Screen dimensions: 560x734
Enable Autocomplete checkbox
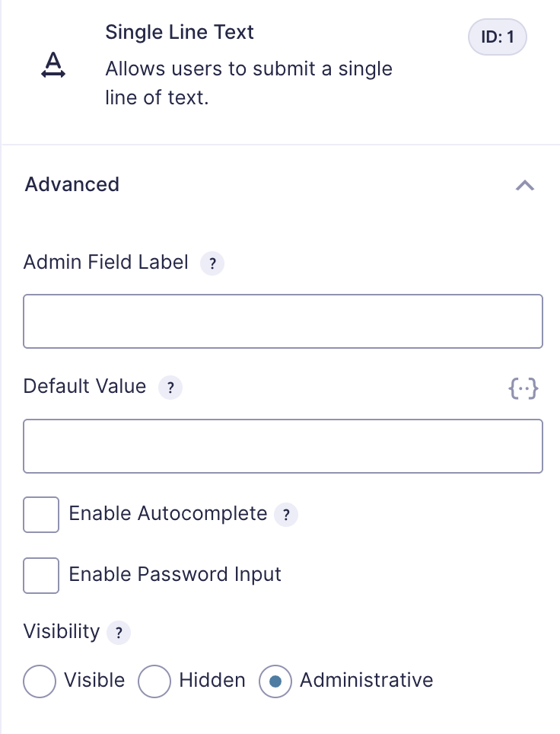pyautogui.click(x=41, y=515)
